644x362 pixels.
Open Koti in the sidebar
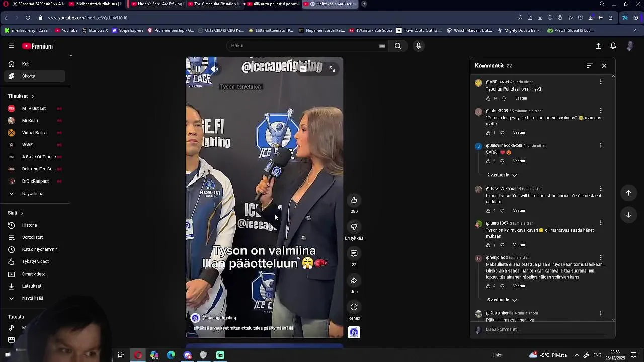point(34,64)
